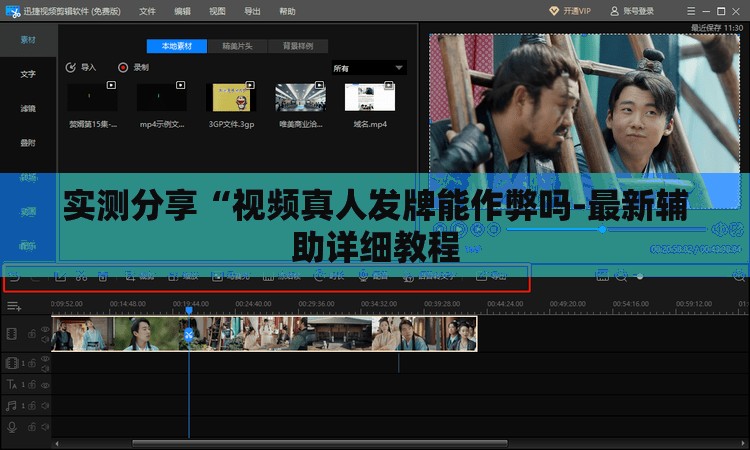Mute picture-in-picture track 1 speaker
Viewport: 750px width, 450px height.
tap(45, 369)
